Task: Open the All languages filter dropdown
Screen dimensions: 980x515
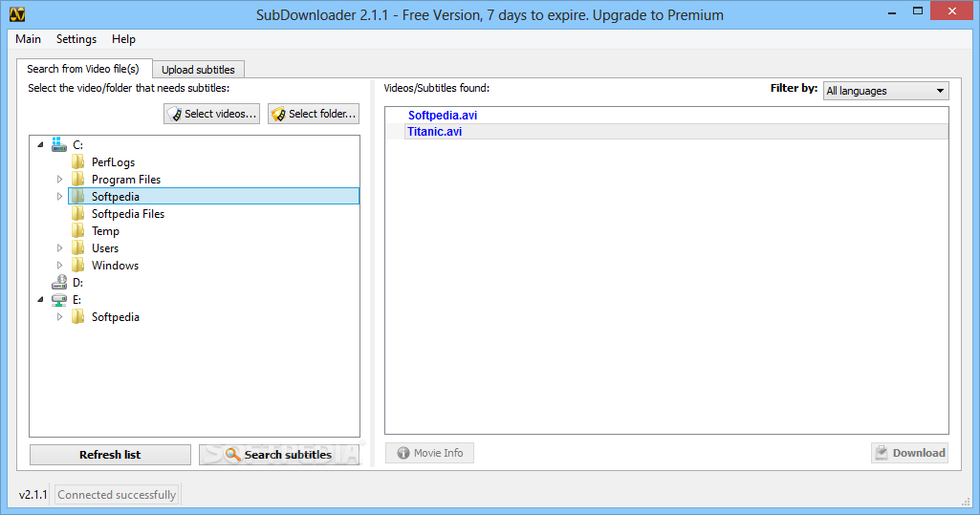Action: [885, 91]
